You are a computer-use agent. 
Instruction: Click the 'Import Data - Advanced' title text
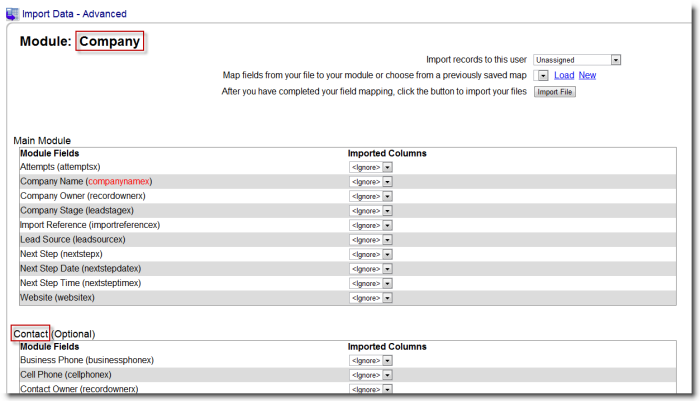tap(75, 14)
